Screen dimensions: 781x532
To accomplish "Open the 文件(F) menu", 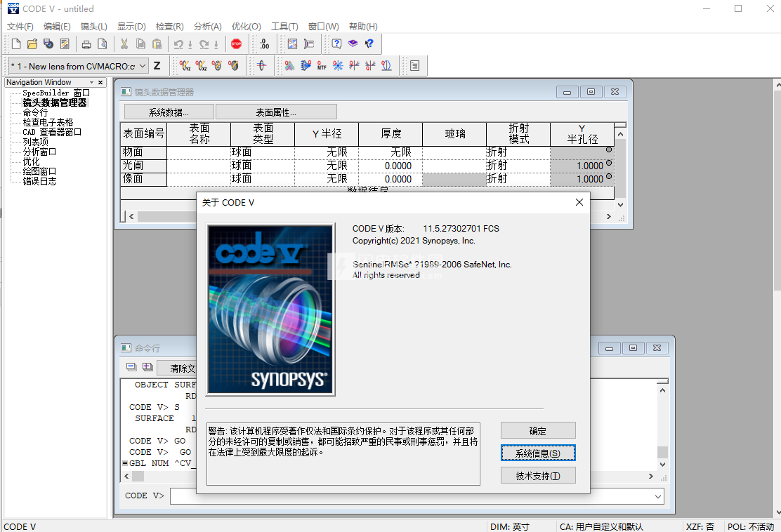I will [x=20, y=27].
